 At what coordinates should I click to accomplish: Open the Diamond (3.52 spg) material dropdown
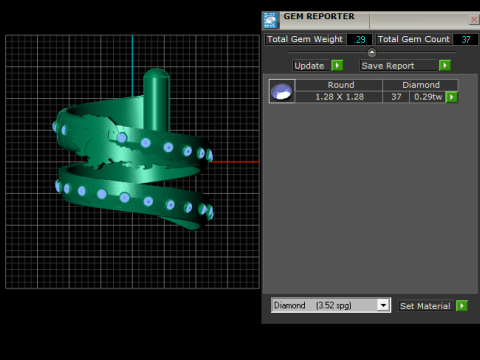(x=383, y=305)
